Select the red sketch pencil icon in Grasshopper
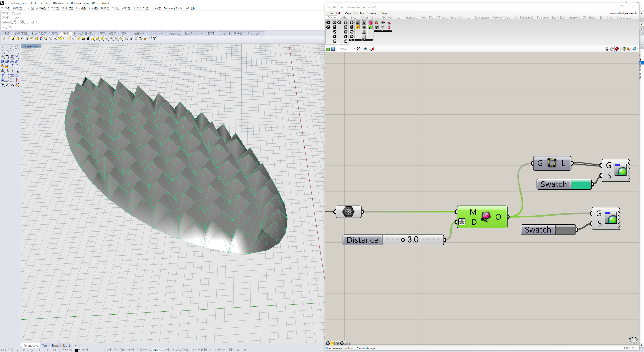The image size is (644, 352). [x=372, y=49]
